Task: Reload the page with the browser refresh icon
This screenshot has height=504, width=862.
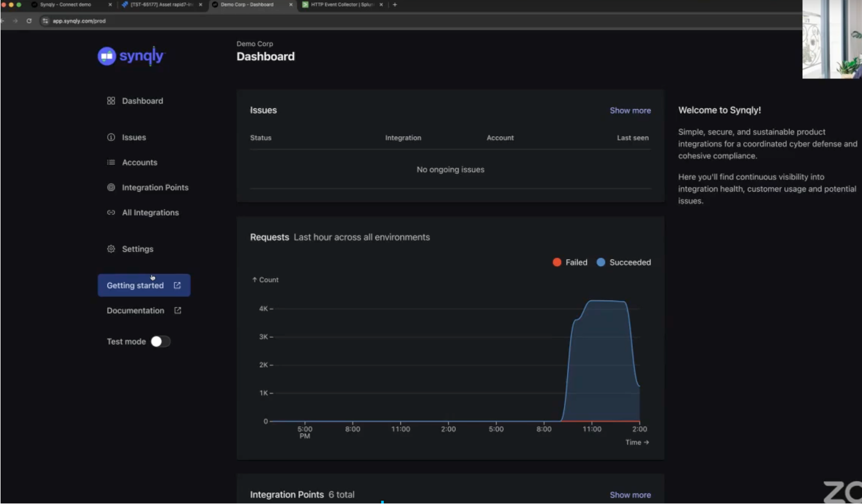Action: tap(29, 21)
